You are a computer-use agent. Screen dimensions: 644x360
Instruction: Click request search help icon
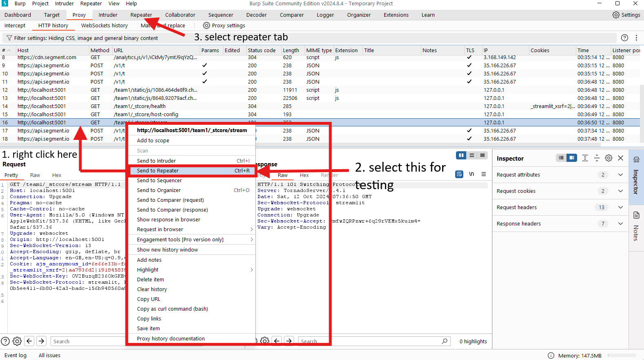click(5, 341)
